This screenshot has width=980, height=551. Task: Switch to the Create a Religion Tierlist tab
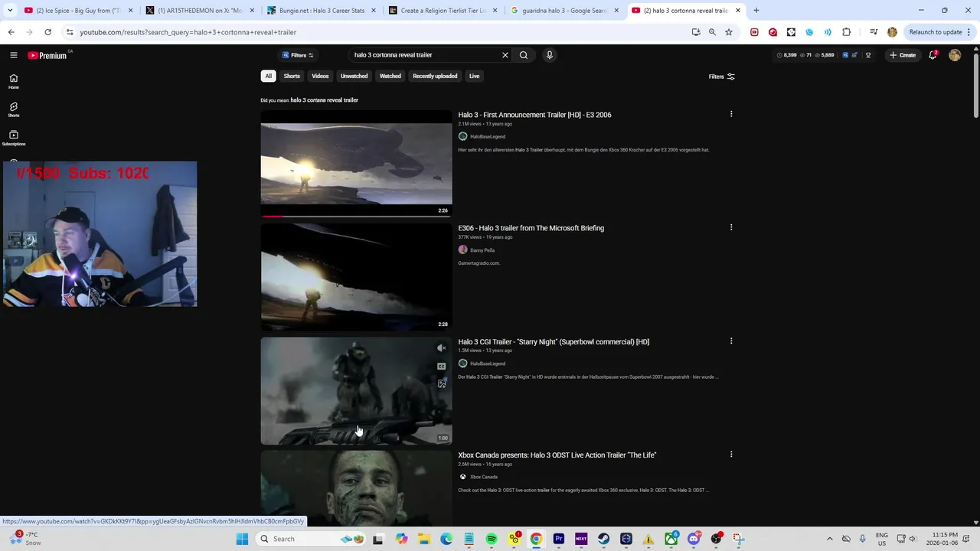442,11
